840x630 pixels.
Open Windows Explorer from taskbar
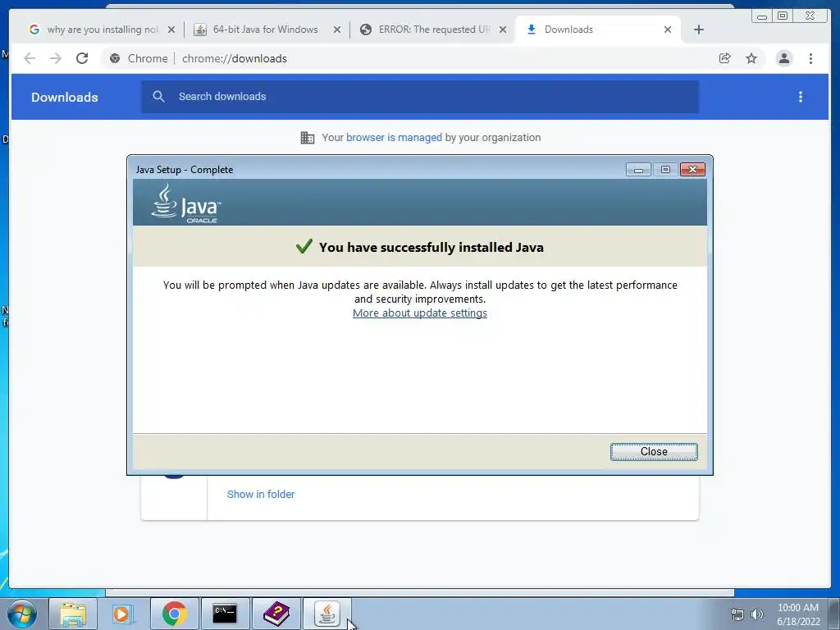click(x=73, y=614)
